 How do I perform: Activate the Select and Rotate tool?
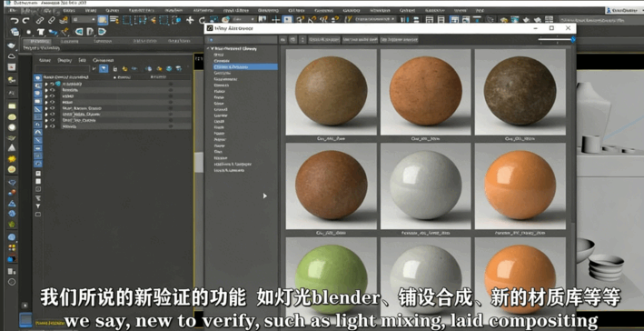tap(202, 20)
